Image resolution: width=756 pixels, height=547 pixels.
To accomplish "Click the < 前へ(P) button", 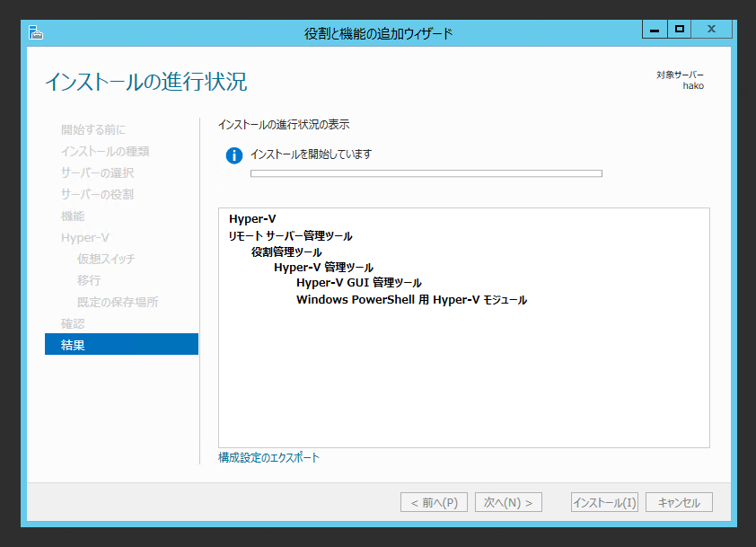I will coord(434,502).
